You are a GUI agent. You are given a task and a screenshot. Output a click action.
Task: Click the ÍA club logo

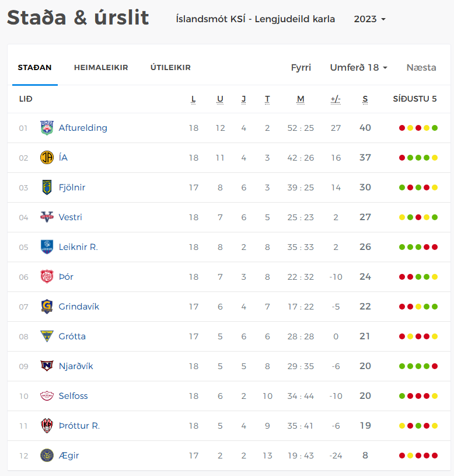pos(47,158)
